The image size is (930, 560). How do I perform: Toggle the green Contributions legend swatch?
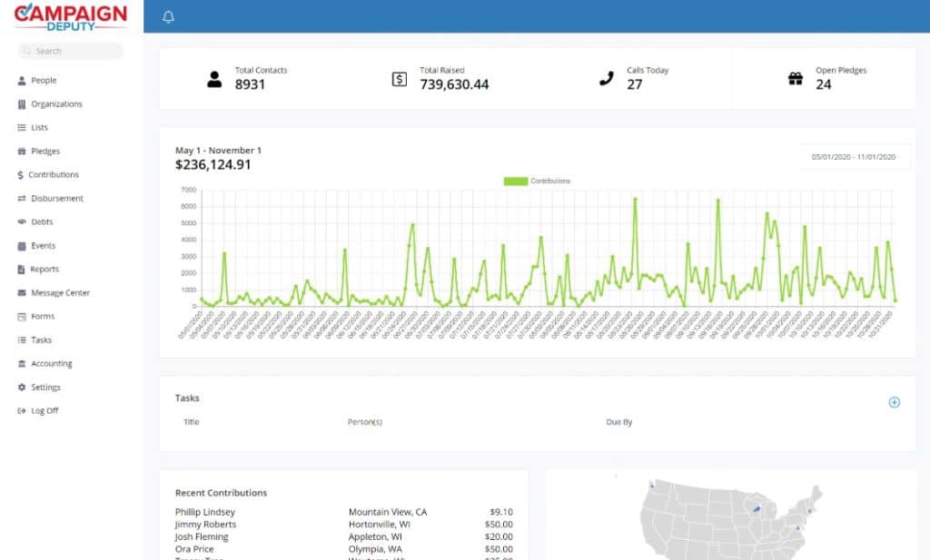point(516,182)
